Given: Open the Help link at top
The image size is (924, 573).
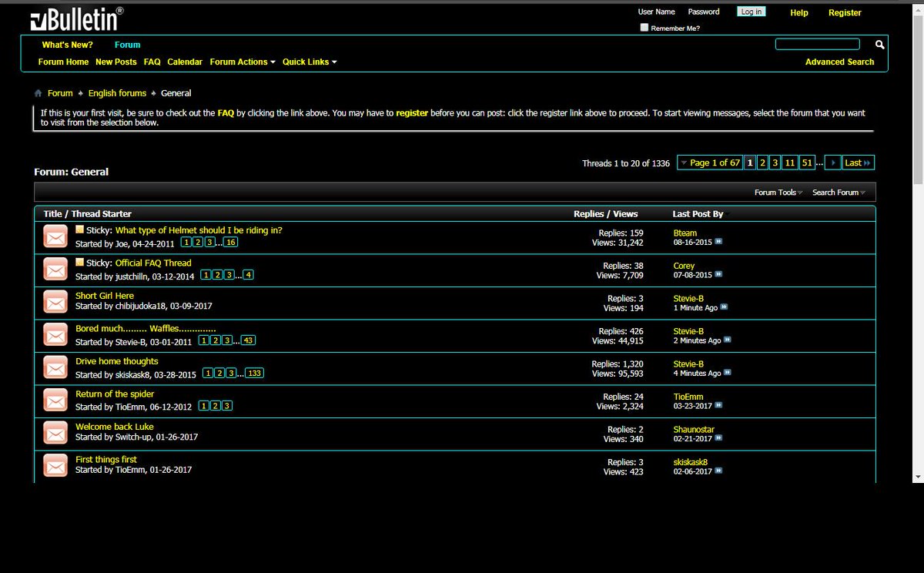Looking at the screenshot, I should [x=799, y=12].
